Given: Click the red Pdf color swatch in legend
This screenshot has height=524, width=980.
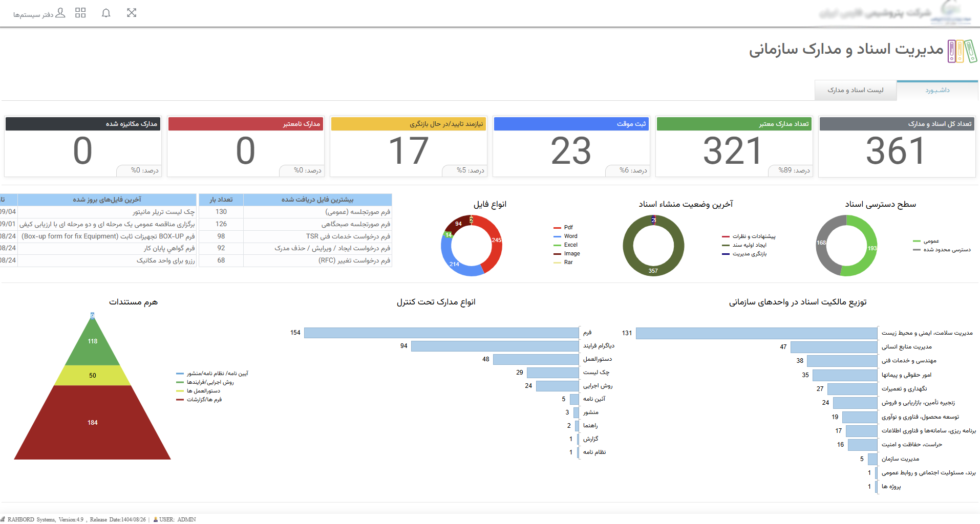Looking at the screenshot, I should coord(557,228).
